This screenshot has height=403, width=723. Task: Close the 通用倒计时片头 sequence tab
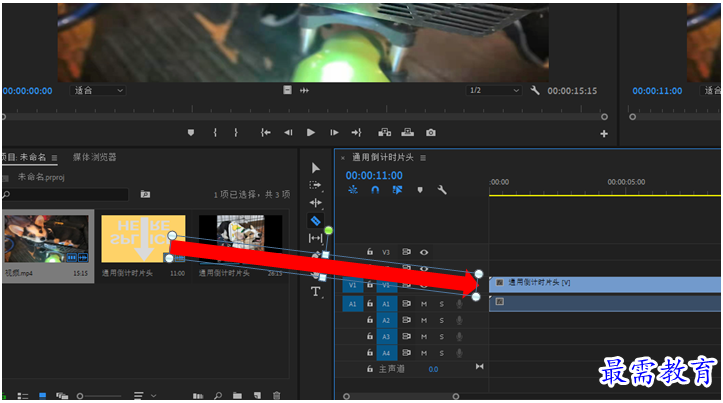tap(343, 158)
